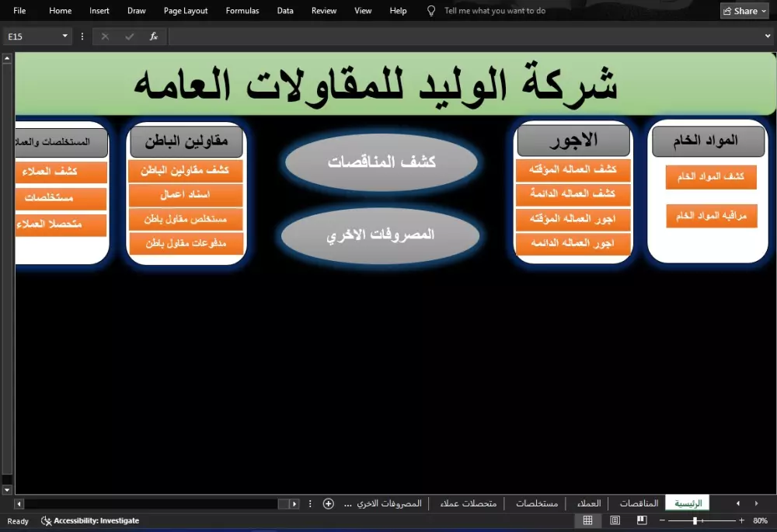Select the كشف العملاء orange button
The width and height of the screenshot is (777, 532).
click(x=60, y=172)
